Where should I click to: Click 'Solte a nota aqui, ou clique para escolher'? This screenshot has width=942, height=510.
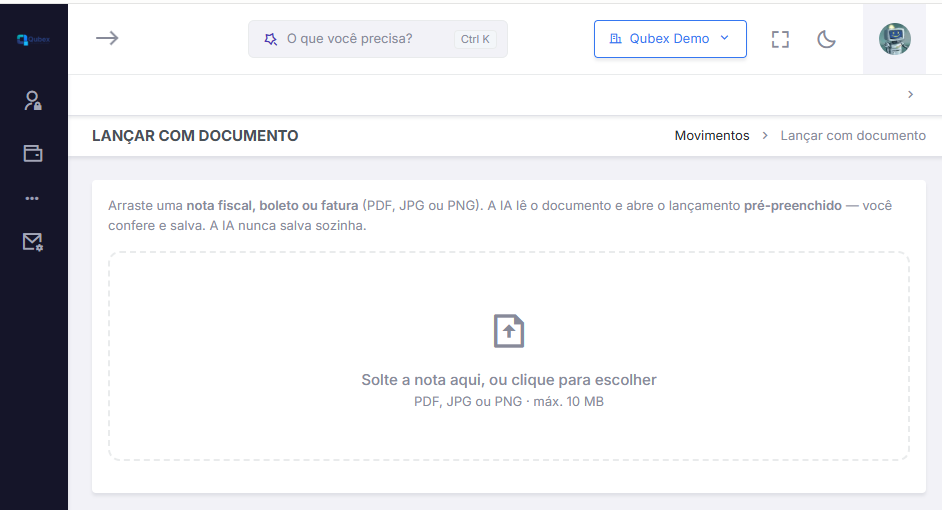[508, 380]
